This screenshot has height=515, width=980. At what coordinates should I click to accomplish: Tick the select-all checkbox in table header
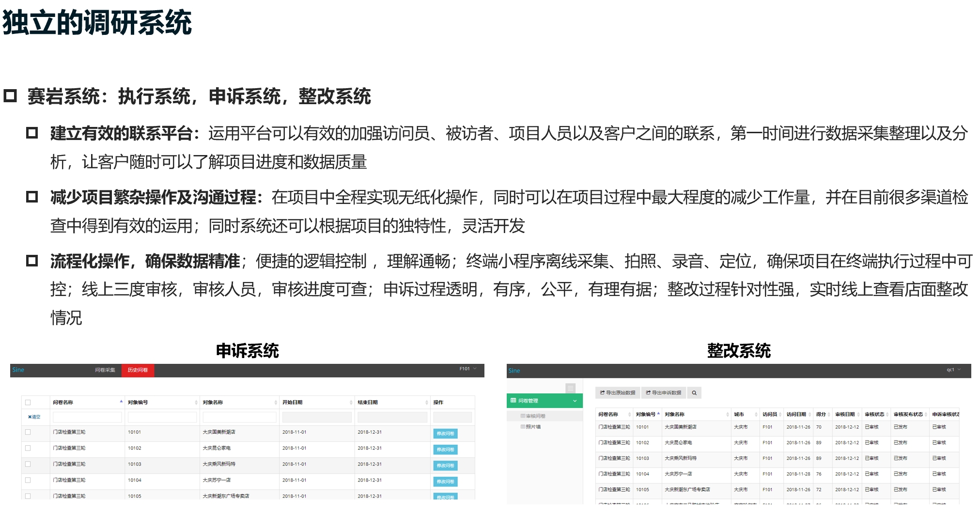[28, 403]
